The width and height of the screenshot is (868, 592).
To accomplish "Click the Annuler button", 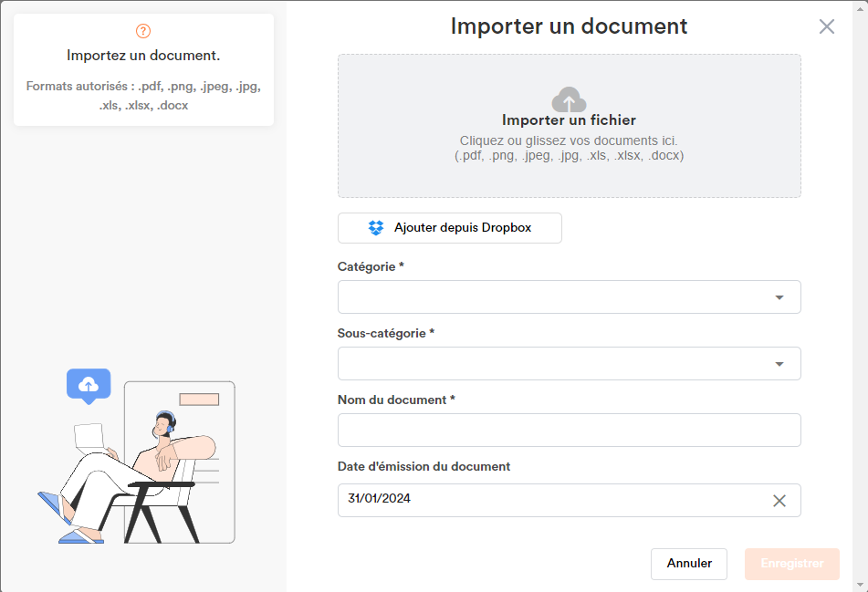I will tap(688, 564).
